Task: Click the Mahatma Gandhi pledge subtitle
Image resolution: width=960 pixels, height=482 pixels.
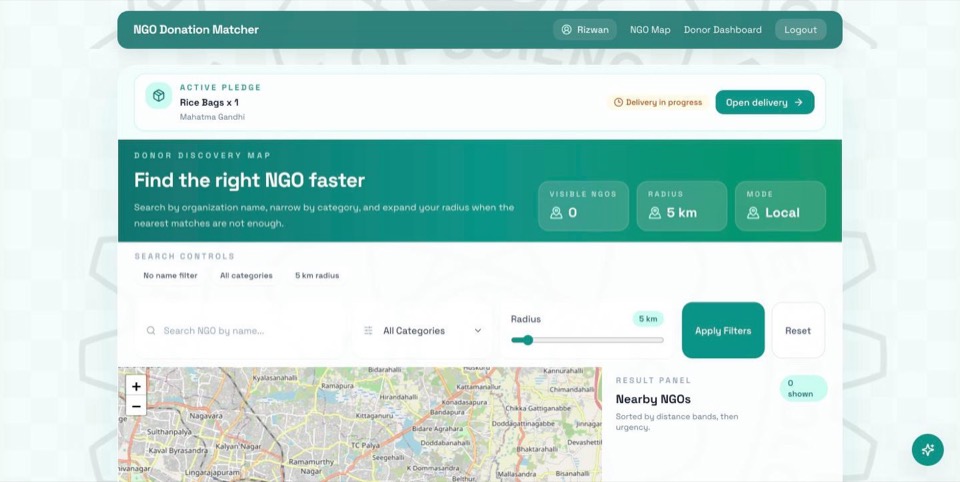Action: click(212, 117)
